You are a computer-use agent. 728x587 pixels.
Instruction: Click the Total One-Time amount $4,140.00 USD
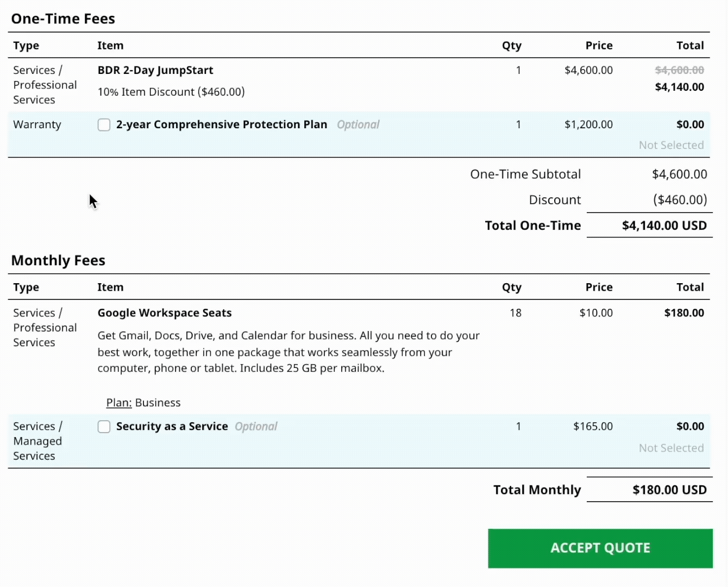[664, 226]
